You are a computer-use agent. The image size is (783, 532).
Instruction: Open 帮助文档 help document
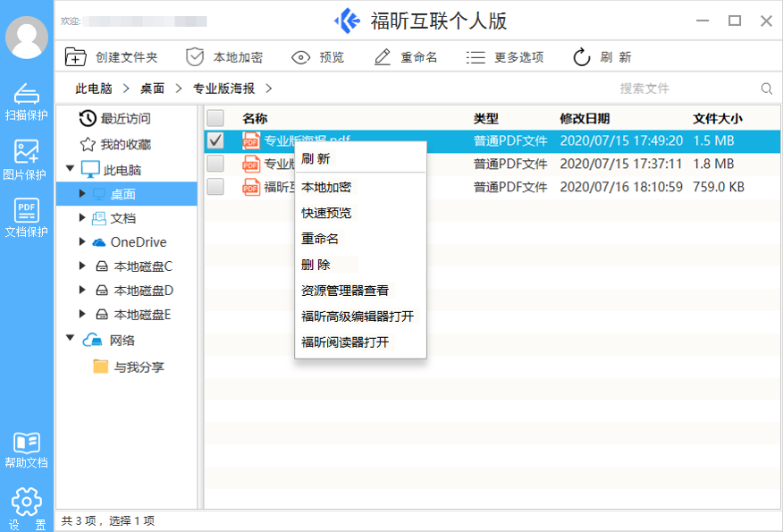(x=27, y=450)
